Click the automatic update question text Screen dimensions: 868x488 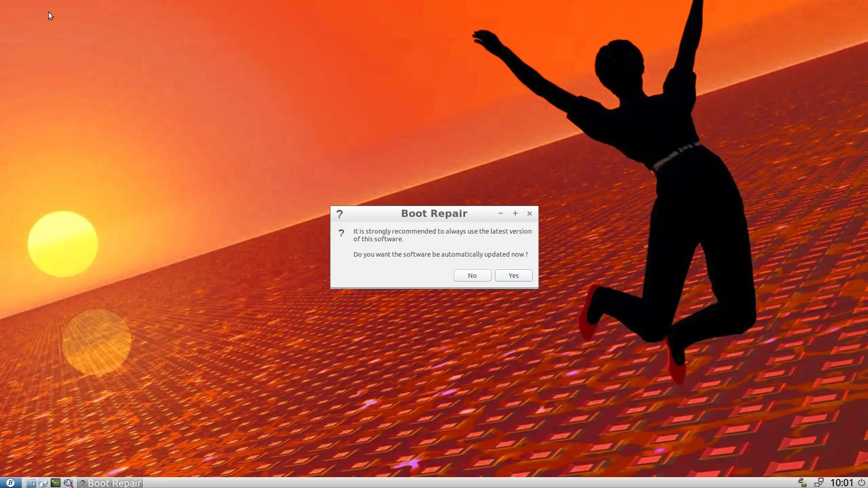click(440, 254)
